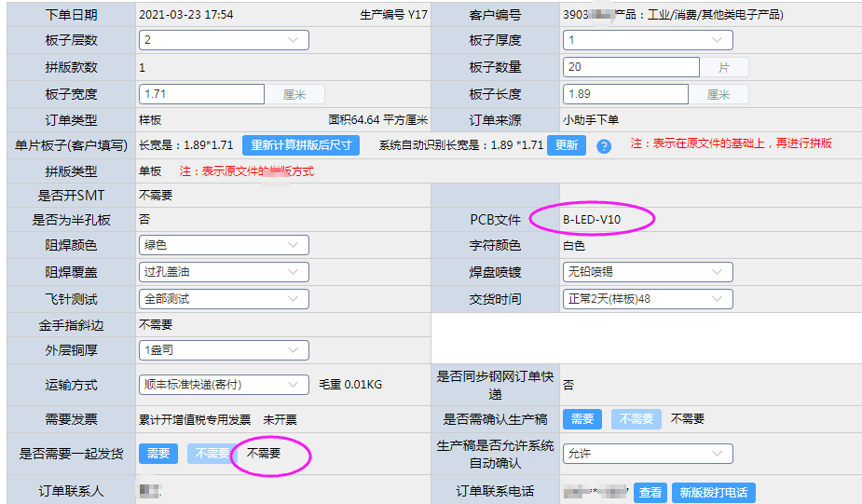Open the 飞针测试 dropdown showing 全部测试
Screen dimensions: 862x504
(x=224, y=299)
